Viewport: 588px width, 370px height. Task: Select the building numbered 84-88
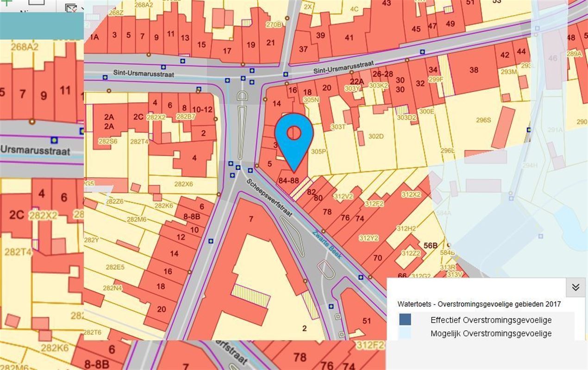[x=289, y=180]
